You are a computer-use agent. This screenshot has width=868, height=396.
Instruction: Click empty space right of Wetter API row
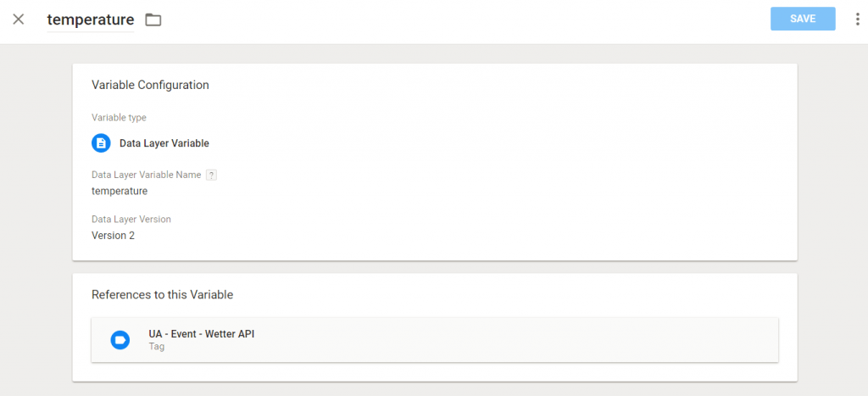pyautogui.click(x=551, y=340)
